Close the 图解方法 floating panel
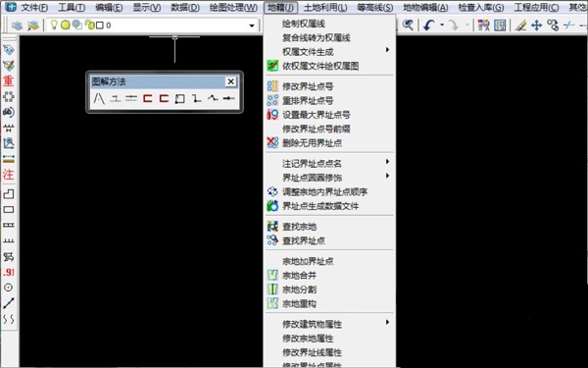 (x=231, y=81)
